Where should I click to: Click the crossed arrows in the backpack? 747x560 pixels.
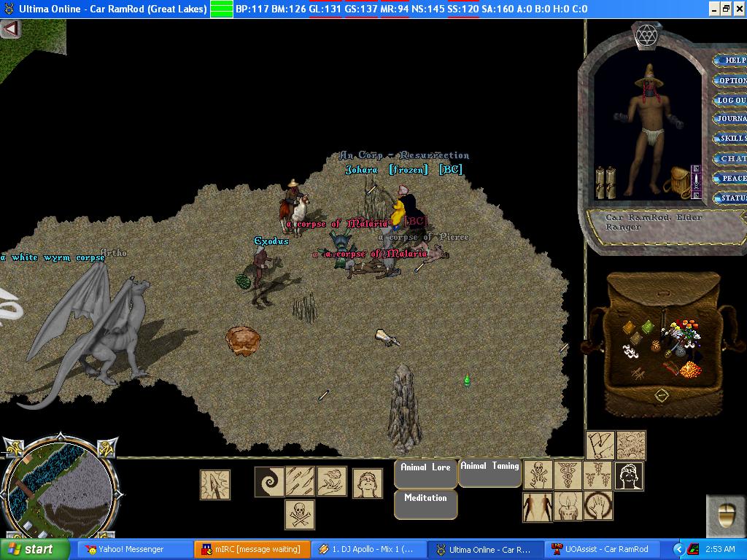638,374
